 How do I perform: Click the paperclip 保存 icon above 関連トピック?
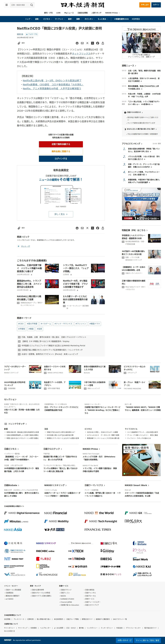(x=19, y=228)
